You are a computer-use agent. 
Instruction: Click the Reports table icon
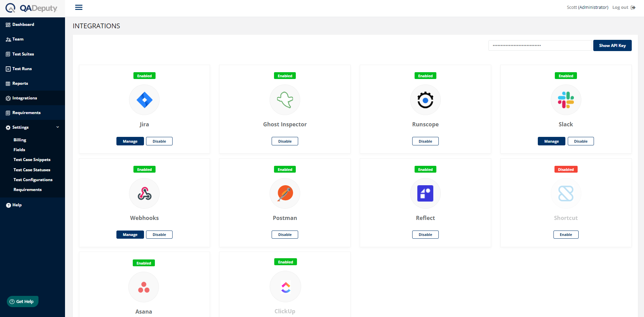pyautogui.click(x=8, y=83)
